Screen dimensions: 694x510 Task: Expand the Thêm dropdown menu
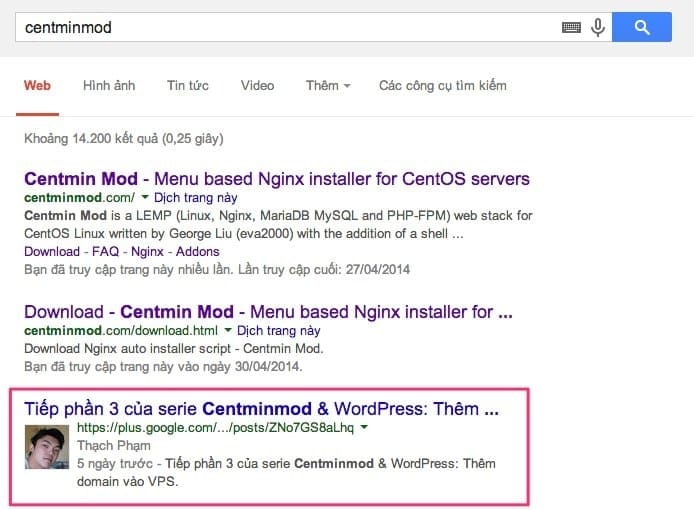[x=328, y=85]
